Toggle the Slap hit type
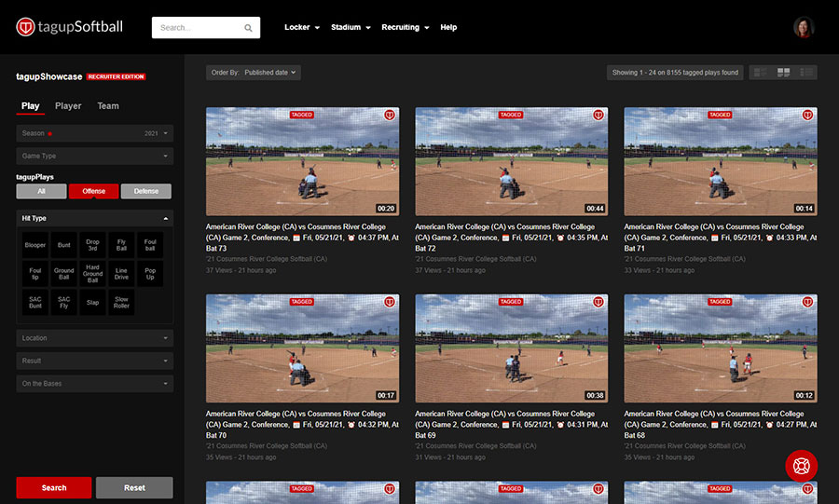Image resolution: width=839 pixels, height=504 pixels. 92,303
